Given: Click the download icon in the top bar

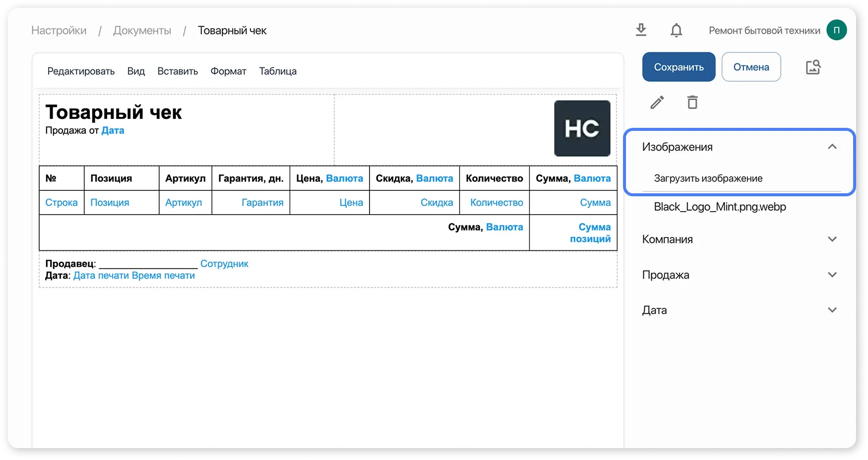Looking at the screenshot, I should 640,30.
